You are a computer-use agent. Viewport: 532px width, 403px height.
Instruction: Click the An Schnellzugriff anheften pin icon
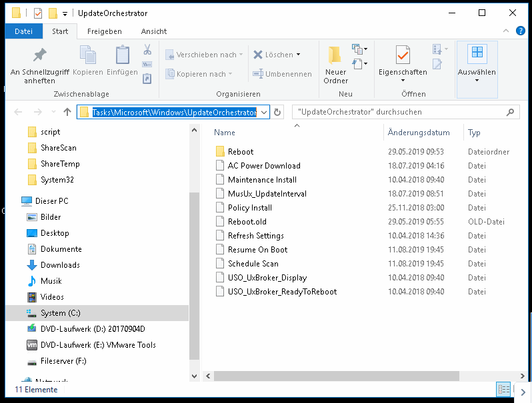point(40,55)
